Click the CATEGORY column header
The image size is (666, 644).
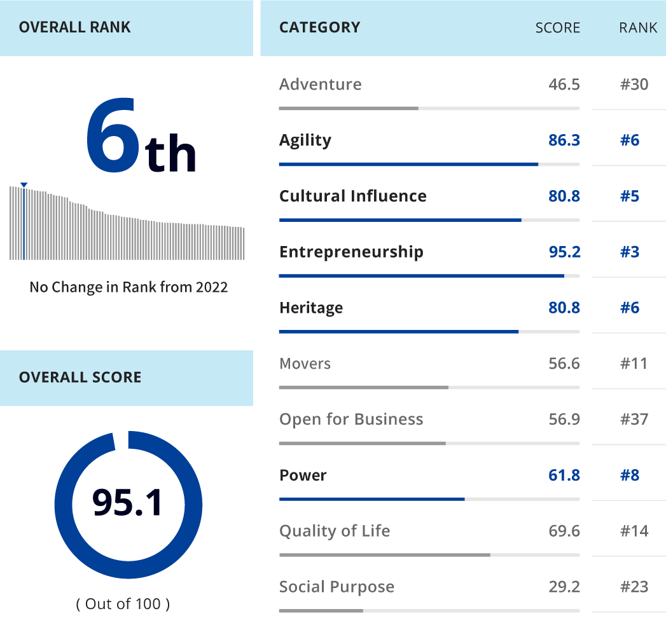(x=319, y=27)
